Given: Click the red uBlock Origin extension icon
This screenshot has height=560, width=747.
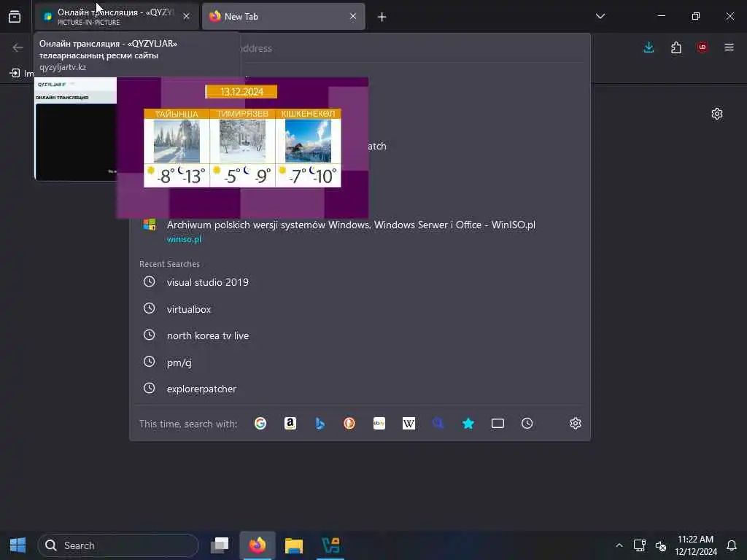Looking at the screenshot, I should [x=703, y=47].
